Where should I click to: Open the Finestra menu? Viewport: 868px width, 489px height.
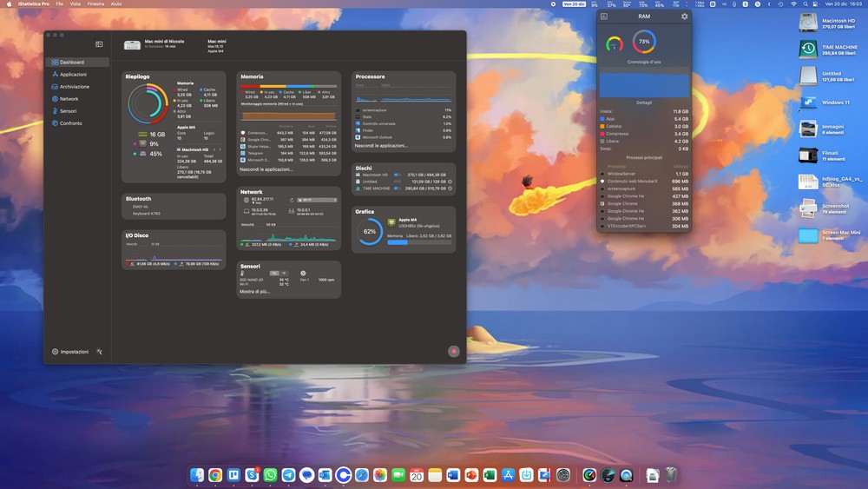coord(95,4)
